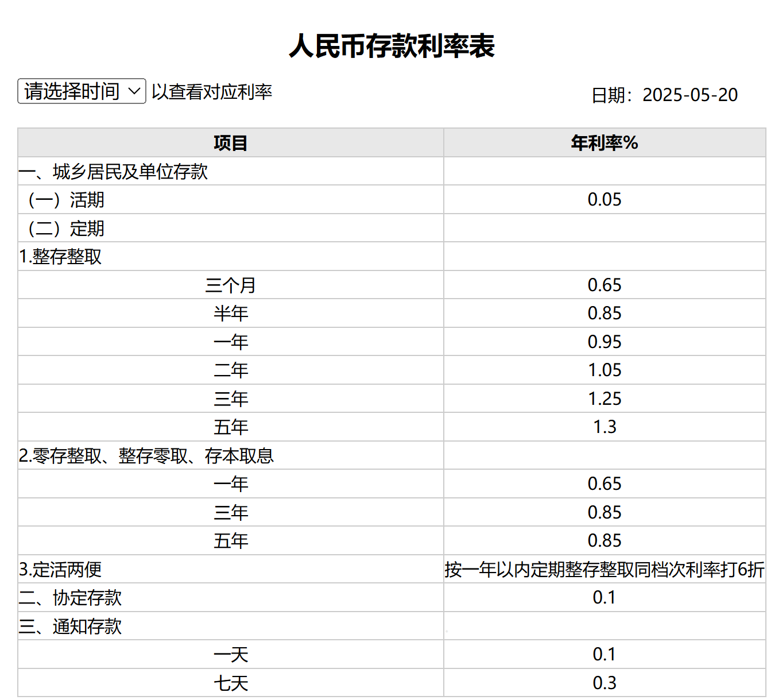Click the 项目 column header
Screen dimensions: 767x700
tap(230, 143)
